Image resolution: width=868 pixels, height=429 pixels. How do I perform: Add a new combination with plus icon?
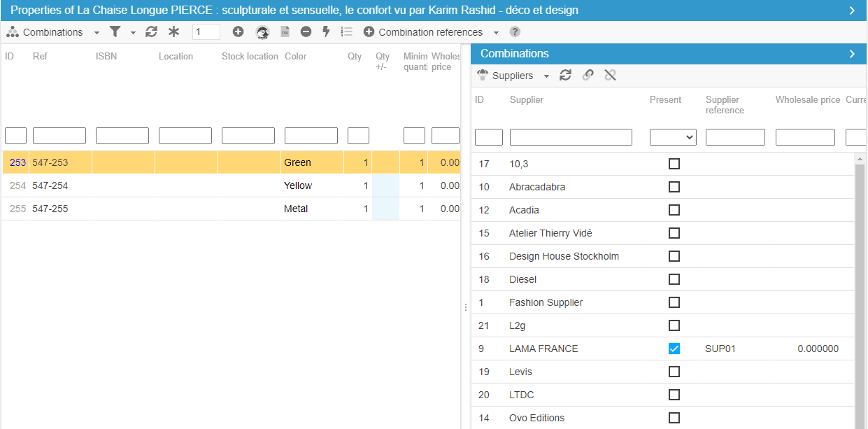point(238,32)
